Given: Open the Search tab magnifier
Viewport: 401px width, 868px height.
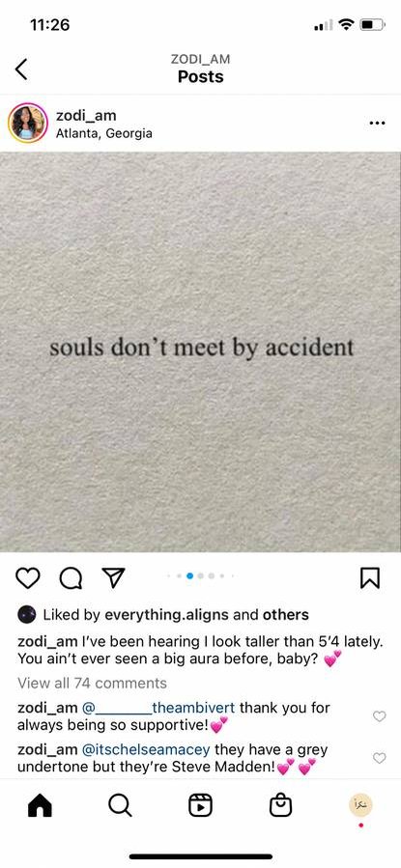Looking at the screenshot, I should pos(120,805).
